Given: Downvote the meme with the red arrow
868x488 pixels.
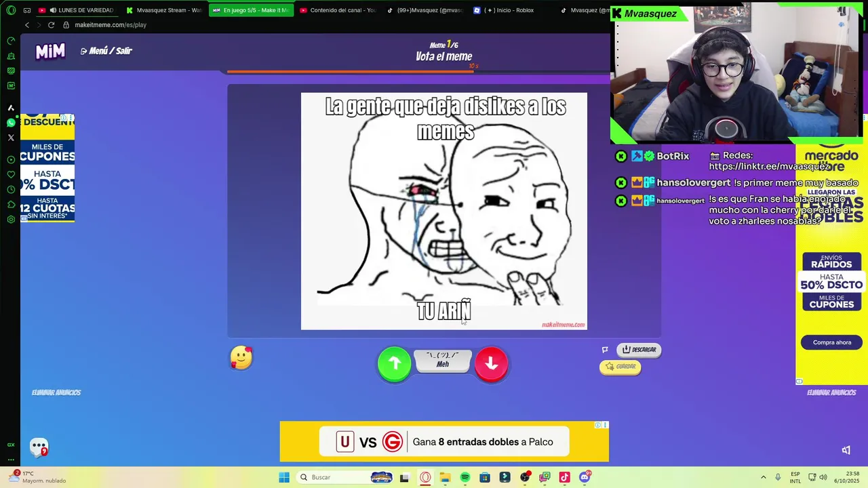Looking at the screenshot, I should click(x=492, y=364).
